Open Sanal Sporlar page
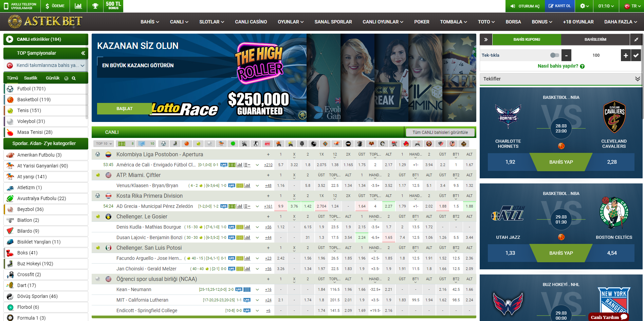The width and height of the screenshot is (644, 321). coord(333,22)
